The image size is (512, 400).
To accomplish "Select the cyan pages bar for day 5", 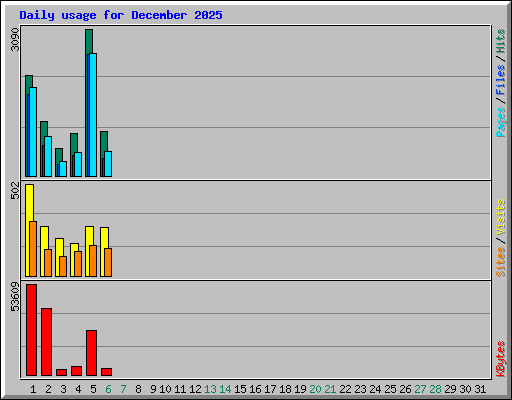I will (93, 115).
